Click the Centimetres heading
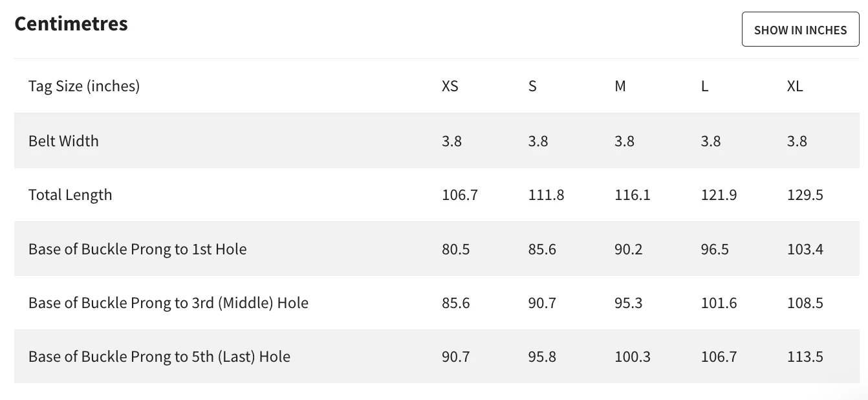The width and height of the screenshot is (868, 400). coord(71,24)
